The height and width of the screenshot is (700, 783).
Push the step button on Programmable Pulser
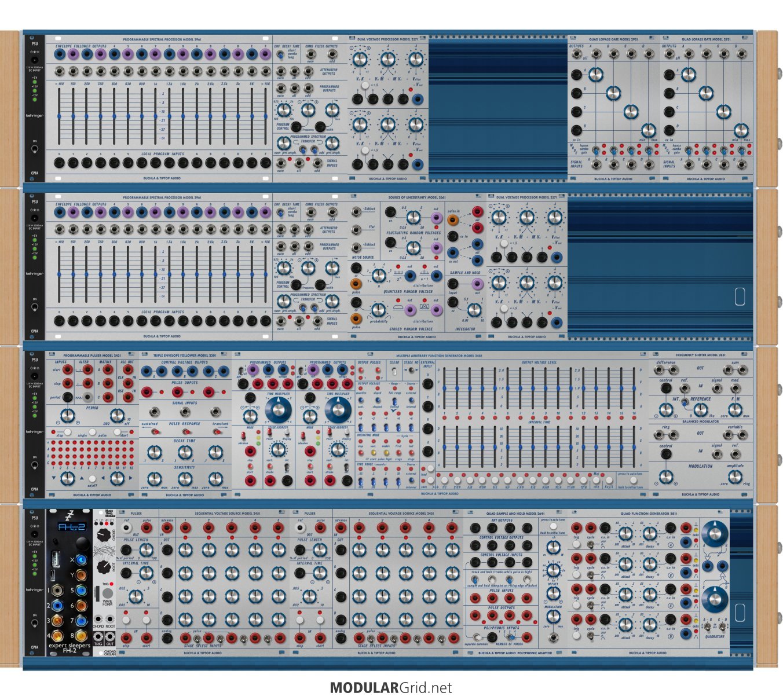(68, 432)
